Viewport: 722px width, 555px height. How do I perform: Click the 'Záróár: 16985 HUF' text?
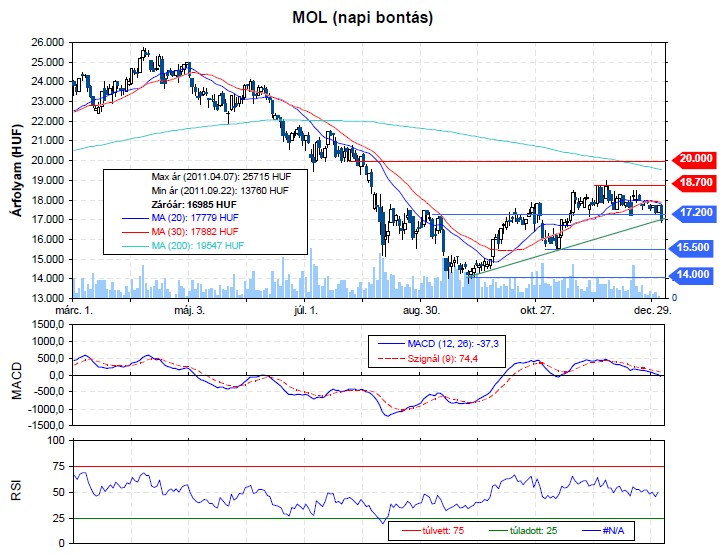194,204
